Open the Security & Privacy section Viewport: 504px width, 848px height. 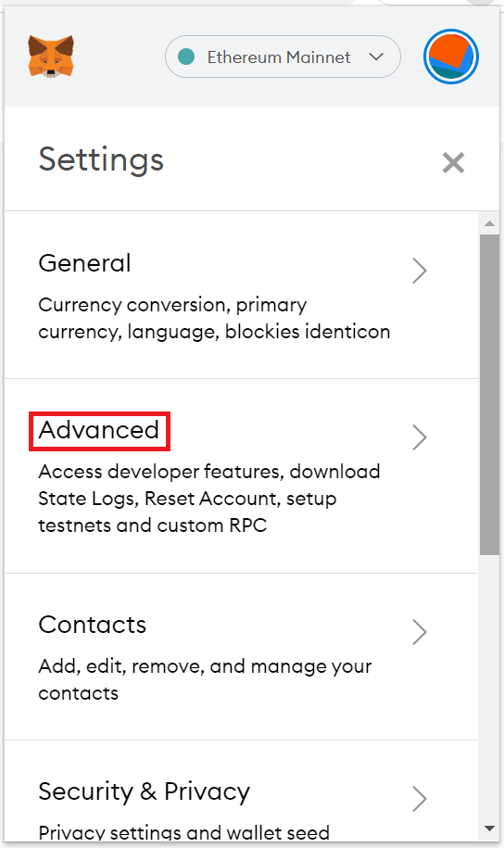click(x=145, y=791)
